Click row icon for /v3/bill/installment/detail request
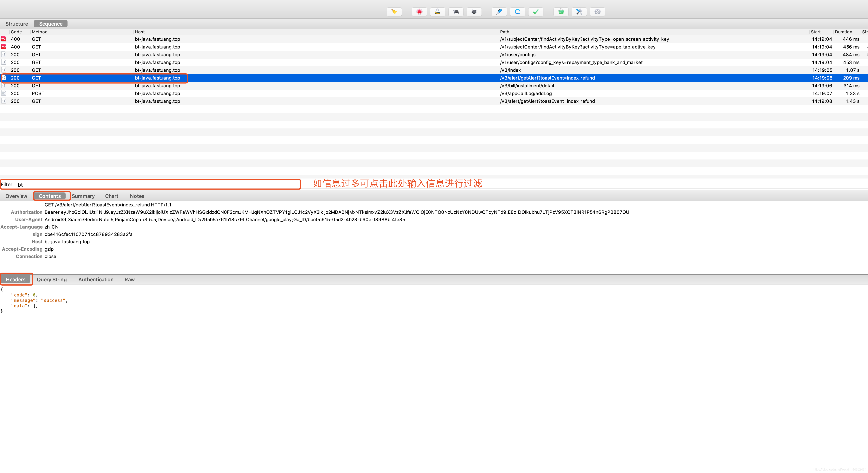This screenshot has width=868, height=473. (x=4, y=86)
